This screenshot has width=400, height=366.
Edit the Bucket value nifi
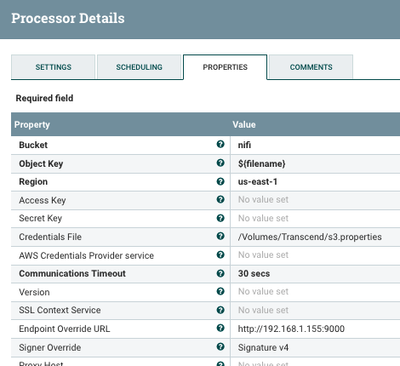tap(315, 145)
